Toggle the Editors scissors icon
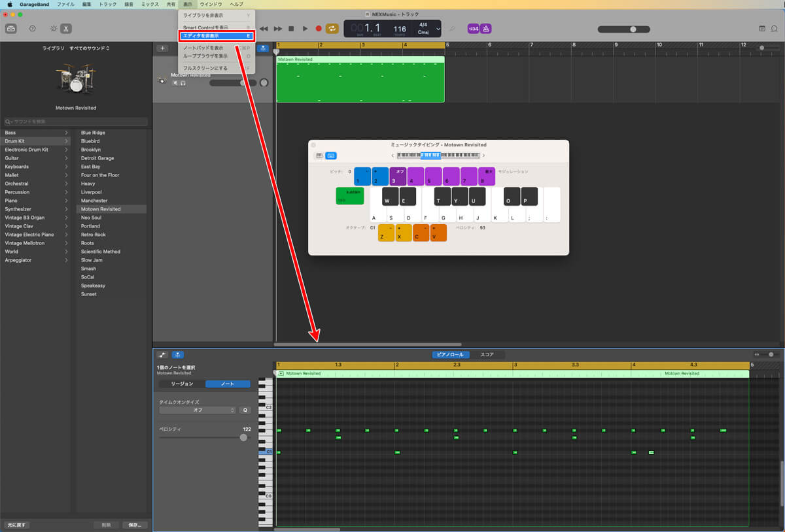785x532 pixels. click(x=66, y=29)
